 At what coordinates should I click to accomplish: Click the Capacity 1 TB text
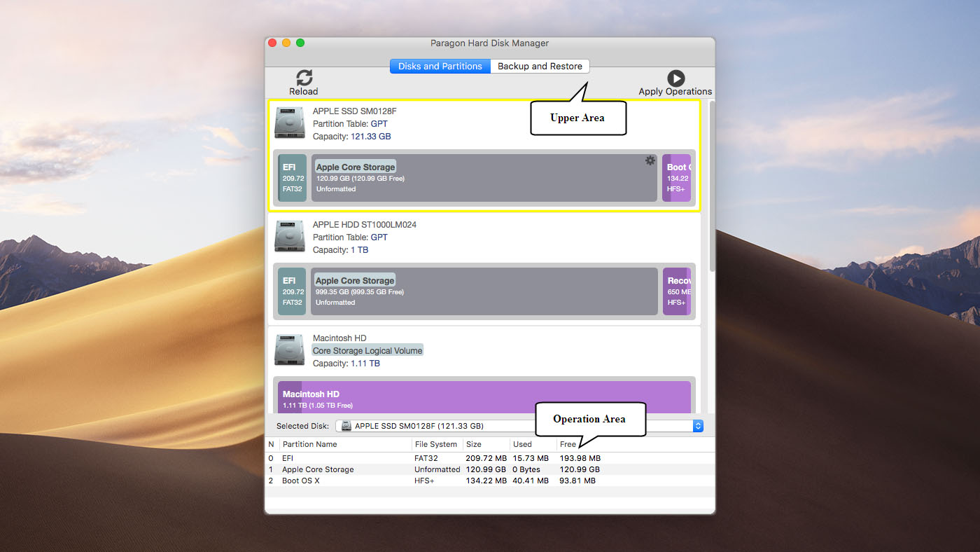340,250
